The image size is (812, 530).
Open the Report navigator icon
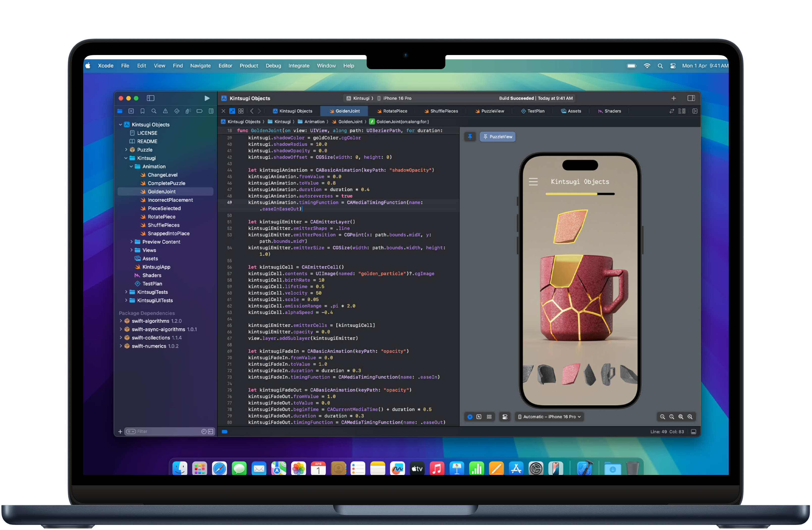tap(211, 111)
